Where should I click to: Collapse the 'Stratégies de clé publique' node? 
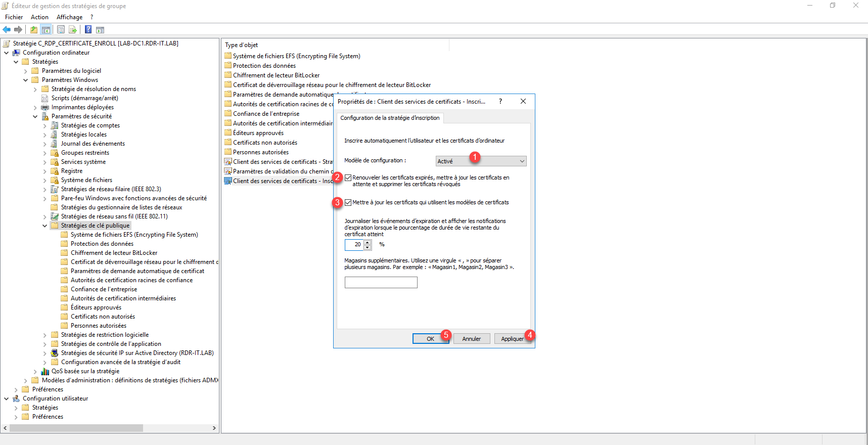(x=45, y=226)
